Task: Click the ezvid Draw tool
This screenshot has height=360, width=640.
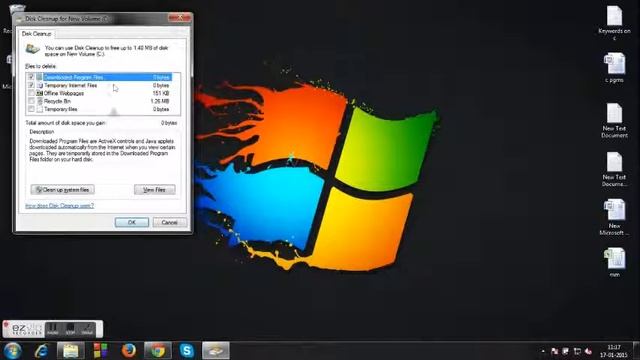Action: click(87, 329)
